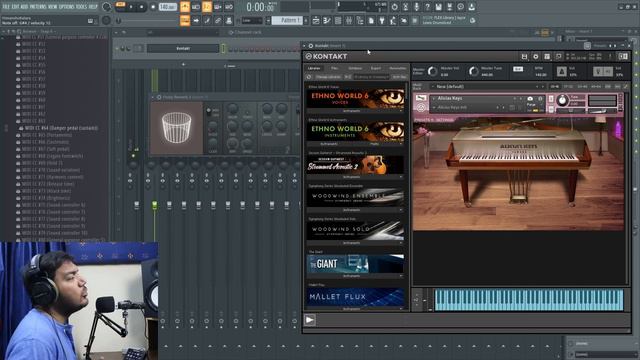Click Manage Libraries button
640x360 pixels.
tap(328, 77)
